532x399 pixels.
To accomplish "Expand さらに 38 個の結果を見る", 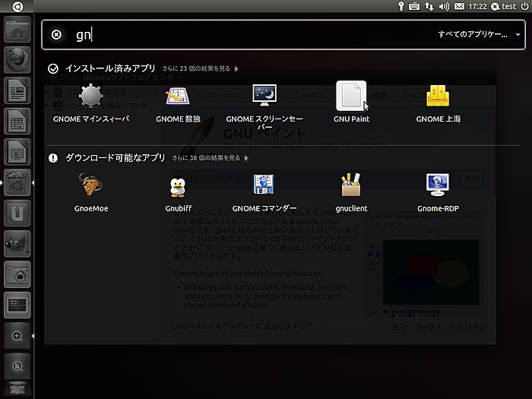I will pyautogui.click(x=210, y=158).
